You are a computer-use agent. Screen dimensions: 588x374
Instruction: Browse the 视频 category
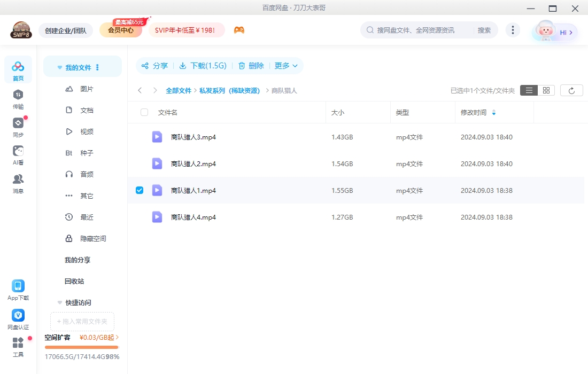click(87, 131)
